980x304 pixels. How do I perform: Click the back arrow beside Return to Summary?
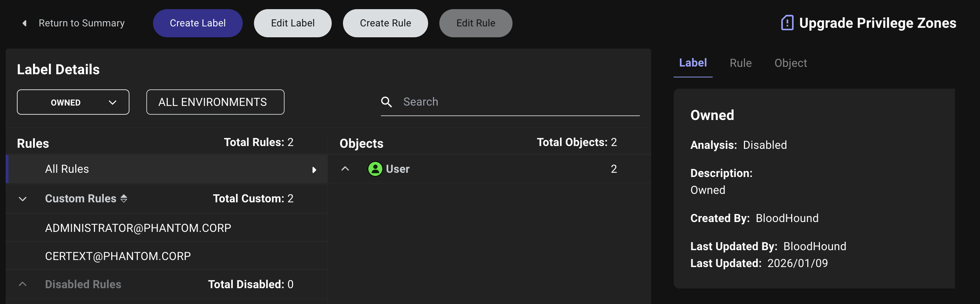(x=24, y=23)
